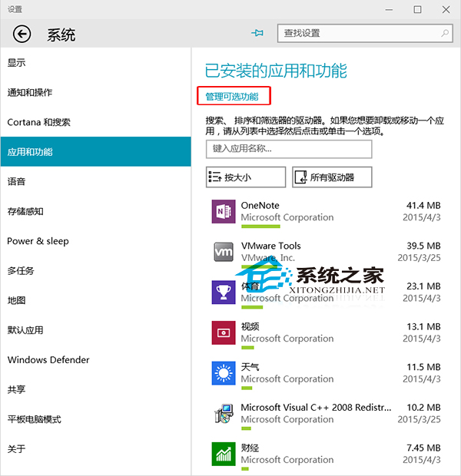The width and height of the screenshot is (461, 476).
Task: Select VMware Tools app name
Action: click(270, 246)
